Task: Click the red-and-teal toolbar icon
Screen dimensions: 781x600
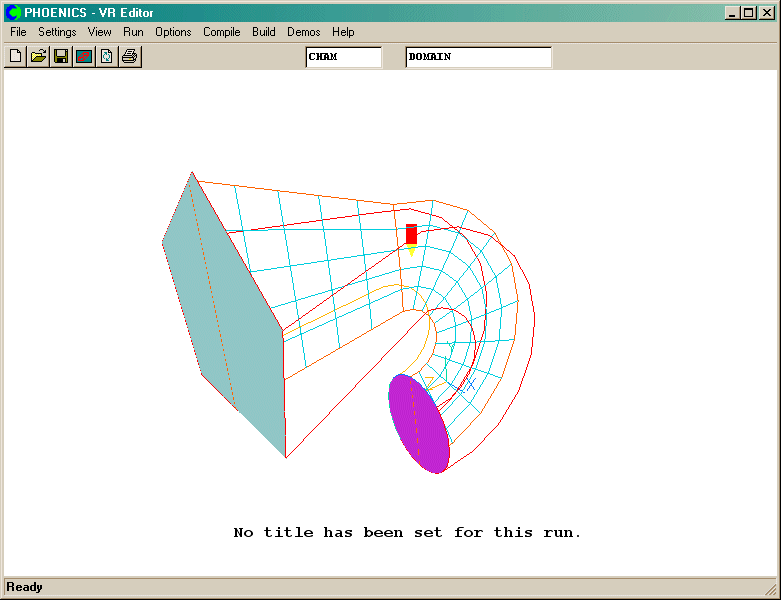Action: point(84,56)
